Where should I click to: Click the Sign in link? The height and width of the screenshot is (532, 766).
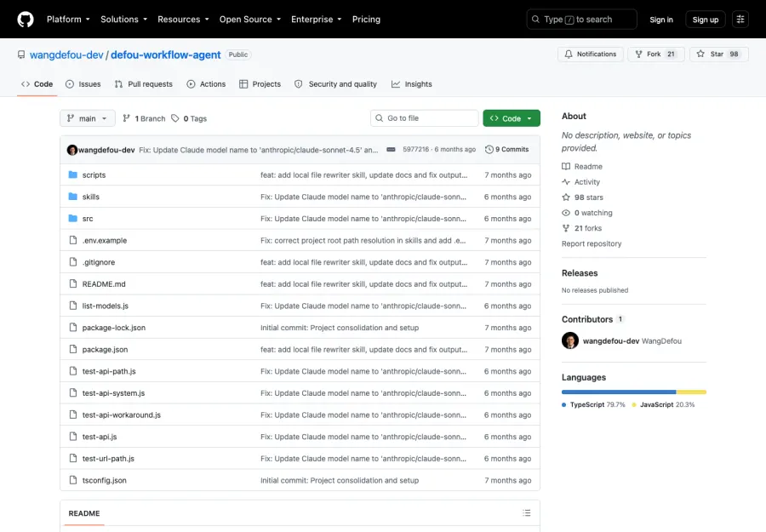click(x=661, y=20)
